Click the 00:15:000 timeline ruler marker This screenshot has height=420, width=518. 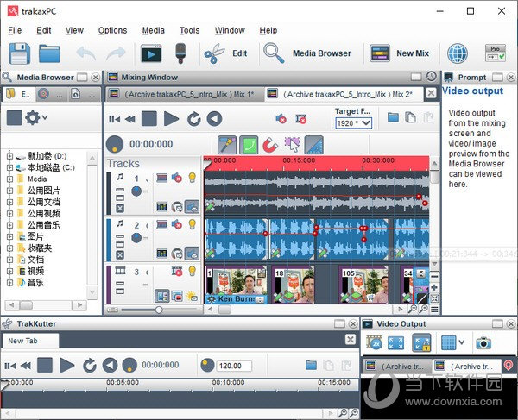coord(299,160)
